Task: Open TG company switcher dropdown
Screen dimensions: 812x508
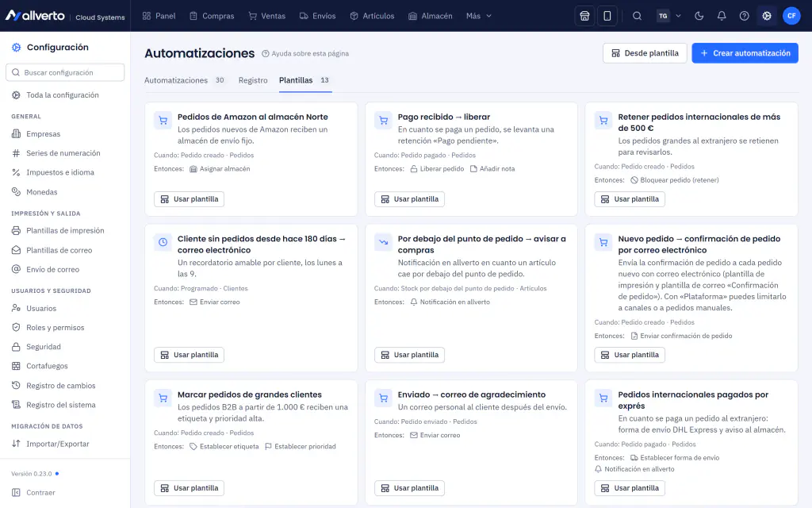Action: [x=668, y=16]
